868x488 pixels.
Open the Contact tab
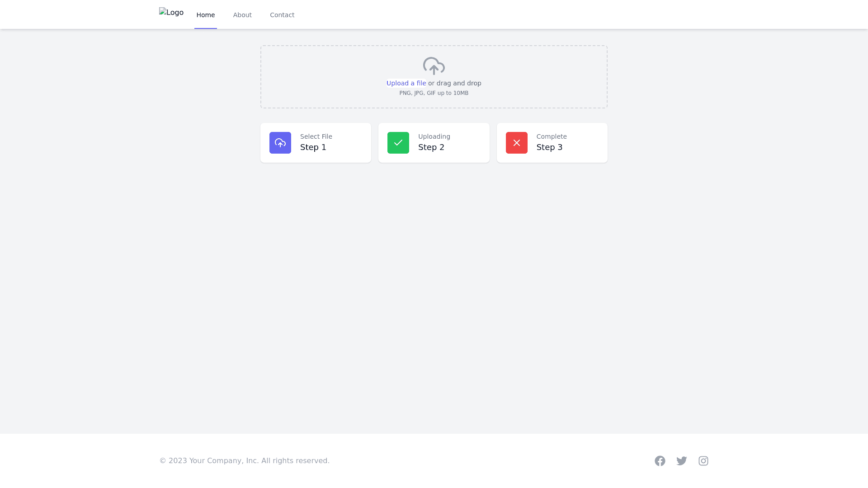(x=282, y=15)
